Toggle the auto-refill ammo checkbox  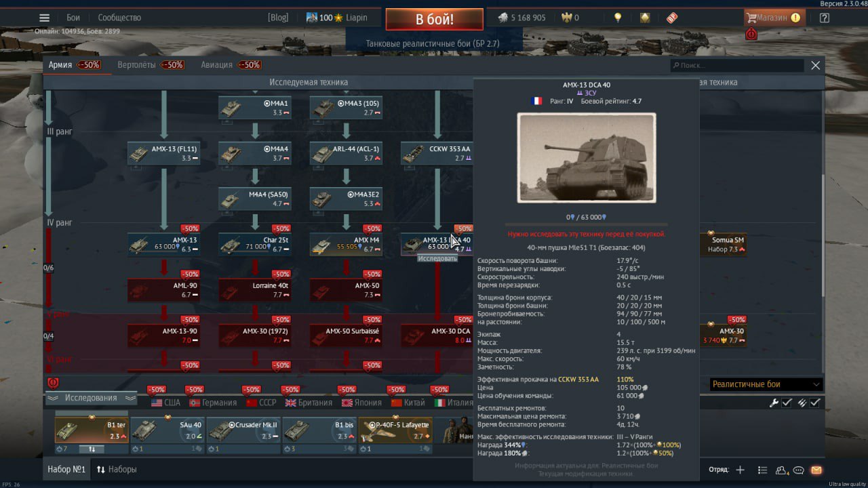pyautogui.click(x=815, y=403)
